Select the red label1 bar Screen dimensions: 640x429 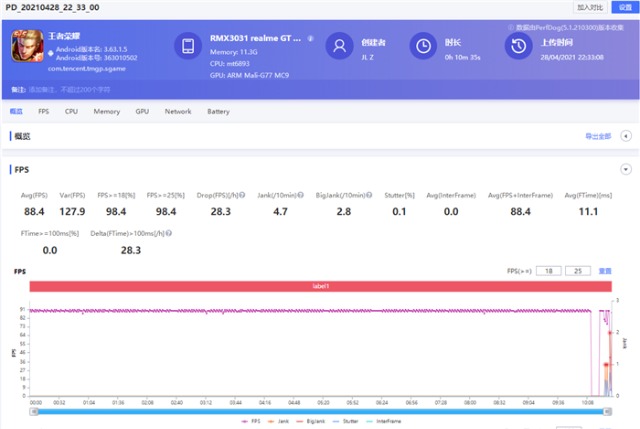point(320,286)
